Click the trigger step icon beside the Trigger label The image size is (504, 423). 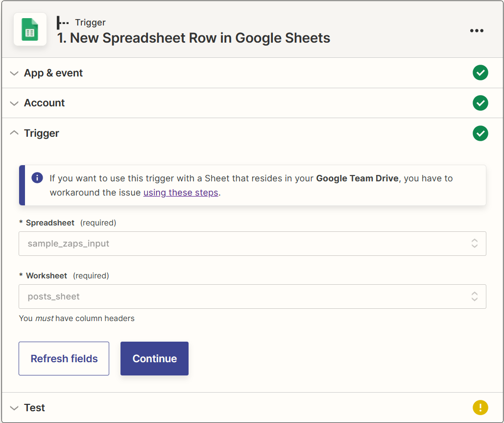coord(63,23)
